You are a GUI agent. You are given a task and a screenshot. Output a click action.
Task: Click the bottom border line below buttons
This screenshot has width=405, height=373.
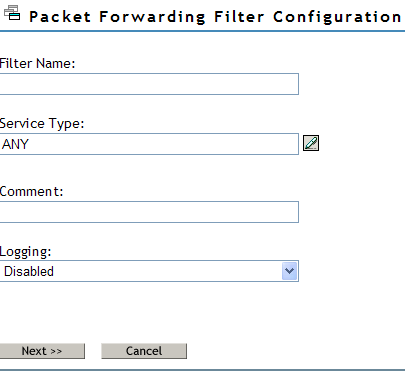202,370
